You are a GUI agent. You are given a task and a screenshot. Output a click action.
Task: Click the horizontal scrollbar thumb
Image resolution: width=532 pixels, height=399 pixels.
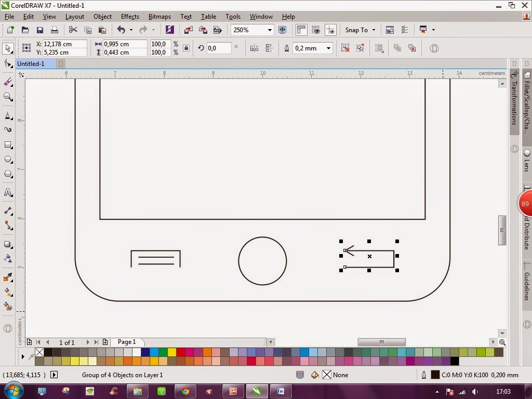click(x=382, y=342)
